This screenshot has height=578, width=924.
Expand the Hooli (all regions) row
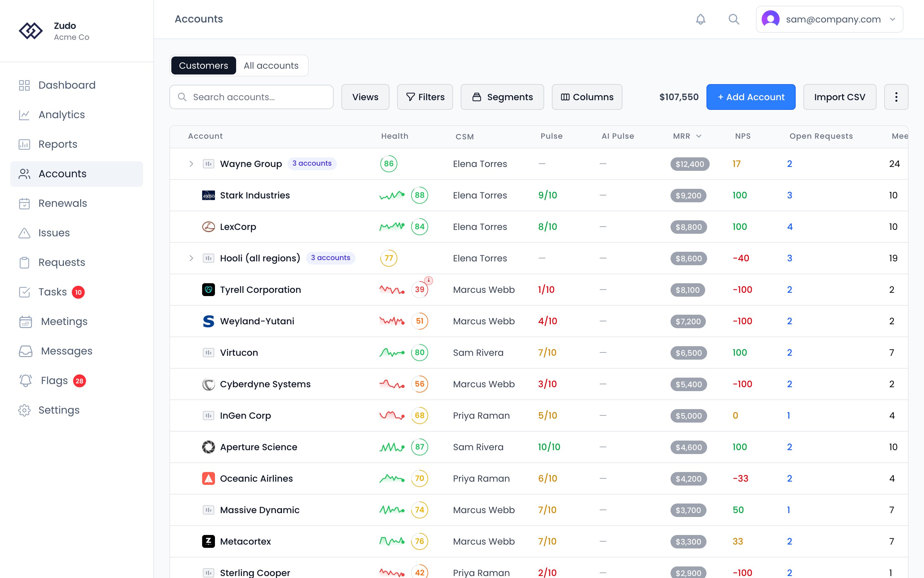[191, 258]
